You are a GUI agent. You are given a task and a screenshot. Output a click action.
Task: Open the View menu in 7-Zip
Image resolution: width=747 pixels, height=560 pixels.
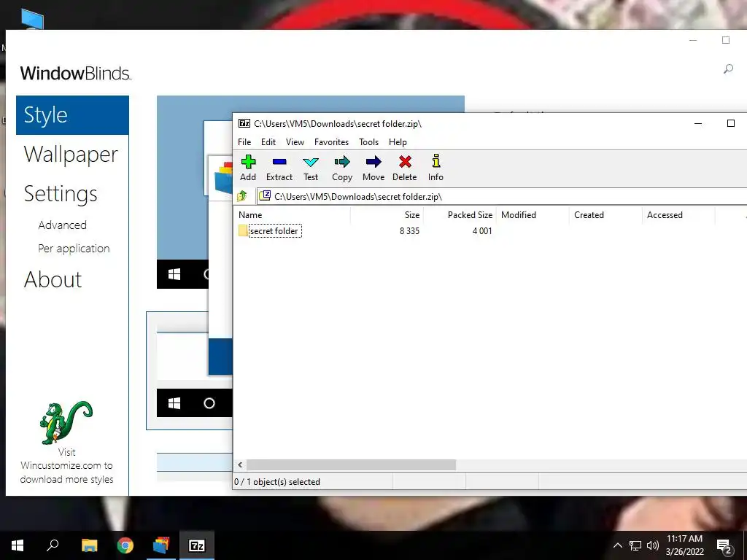pos(295,142)
